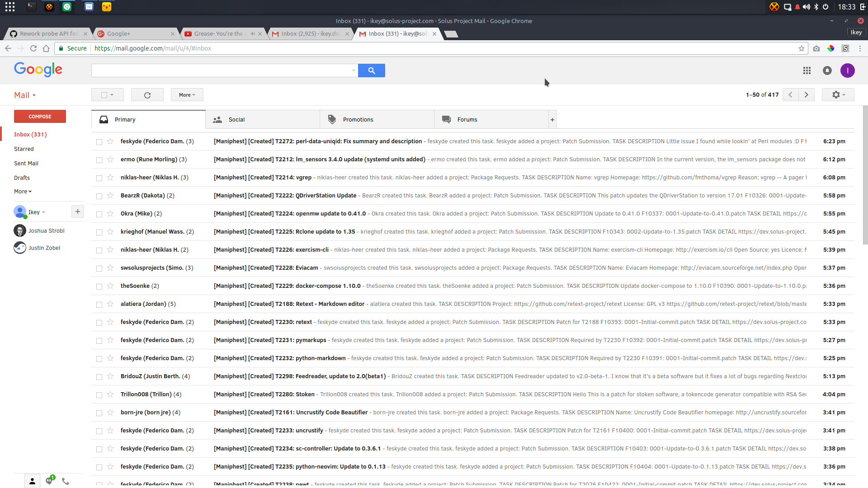Go to newer messages arrow
868x488 pixels.
pos(790,95)
